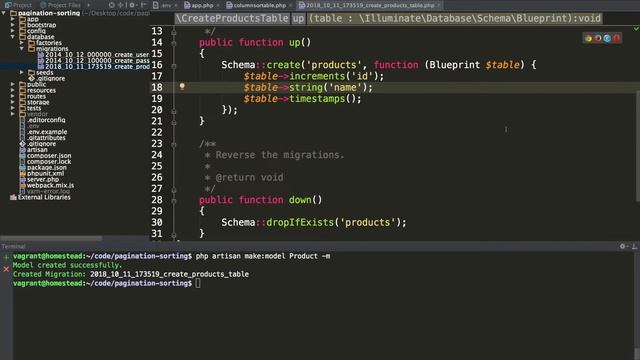The image size is (640, 360).
Task: Open in Firefox browser icon
Action: 598,38
